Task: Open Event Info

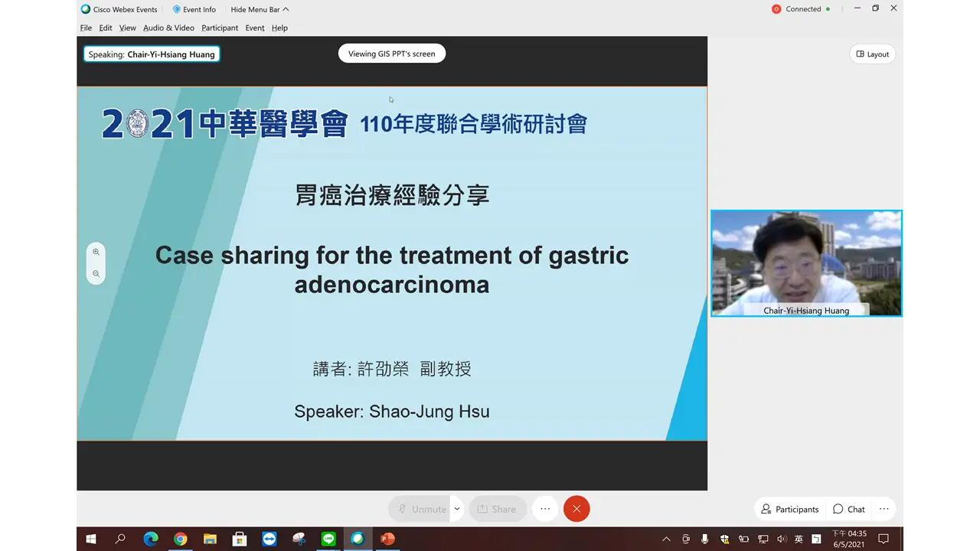Action: (194, 9)
